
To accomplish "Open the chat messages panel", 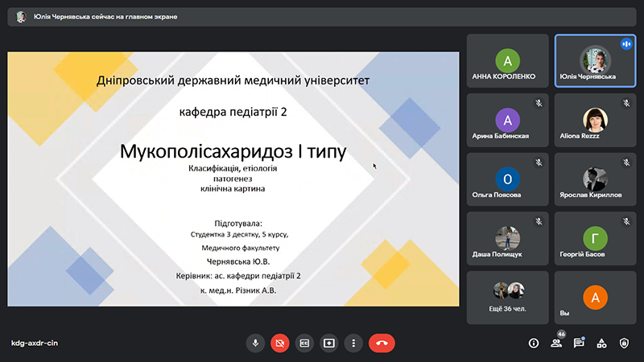I will [x=578, y=343].
